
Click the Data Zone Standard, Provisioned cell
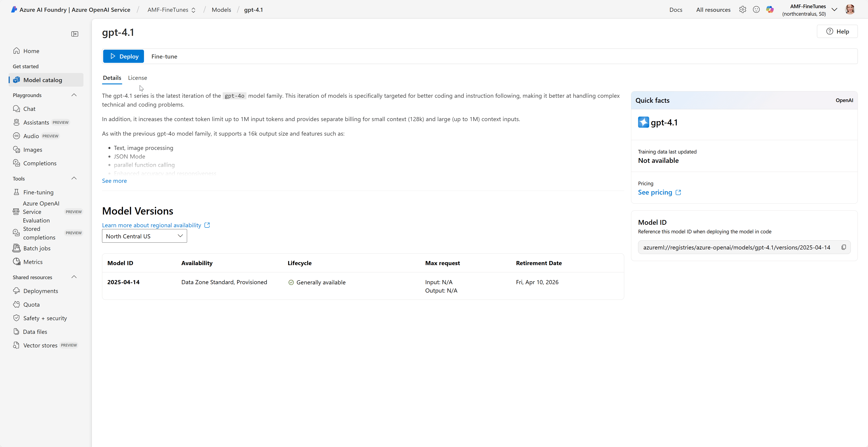224,282
